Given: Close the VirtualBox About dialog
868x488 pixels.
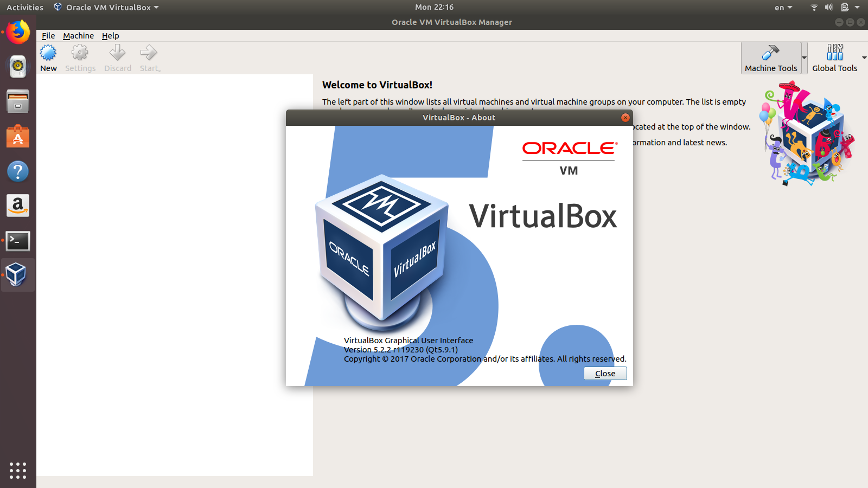Looking at the screenshot, I should pos(604,373).
